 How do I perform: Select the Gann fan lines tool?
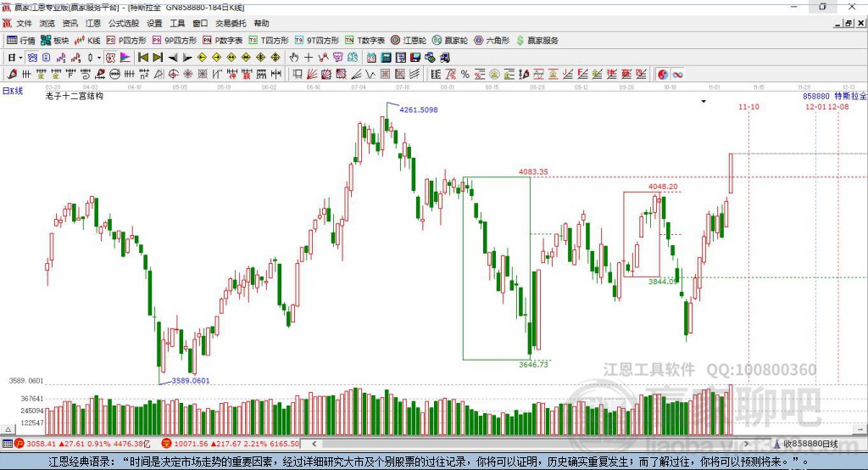[312, 74]
